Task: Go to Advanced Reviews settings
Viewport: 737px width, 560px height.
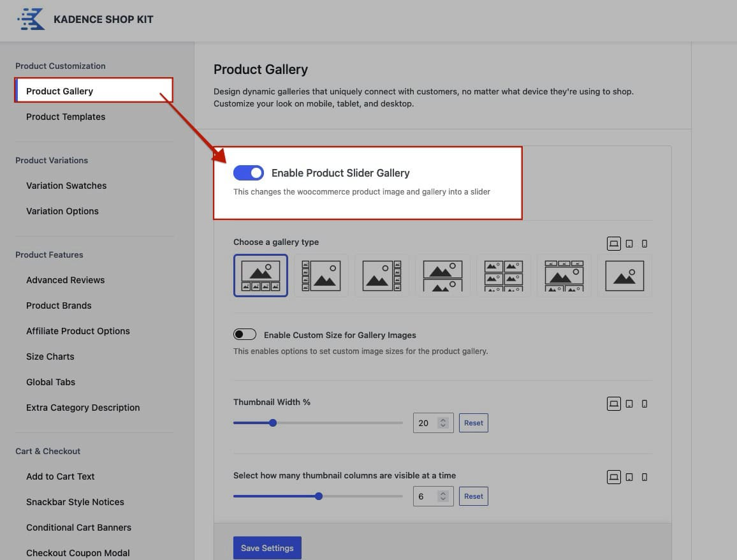Action: tap(65, 280)
